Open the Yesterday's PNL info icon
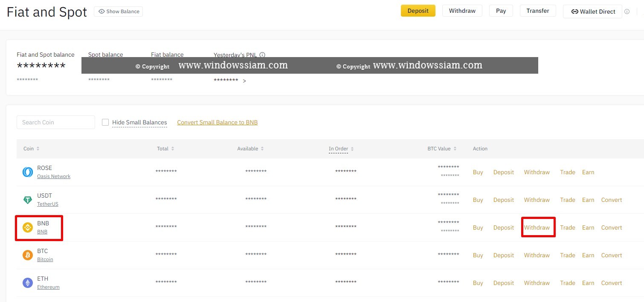 [x=262, y=55]
